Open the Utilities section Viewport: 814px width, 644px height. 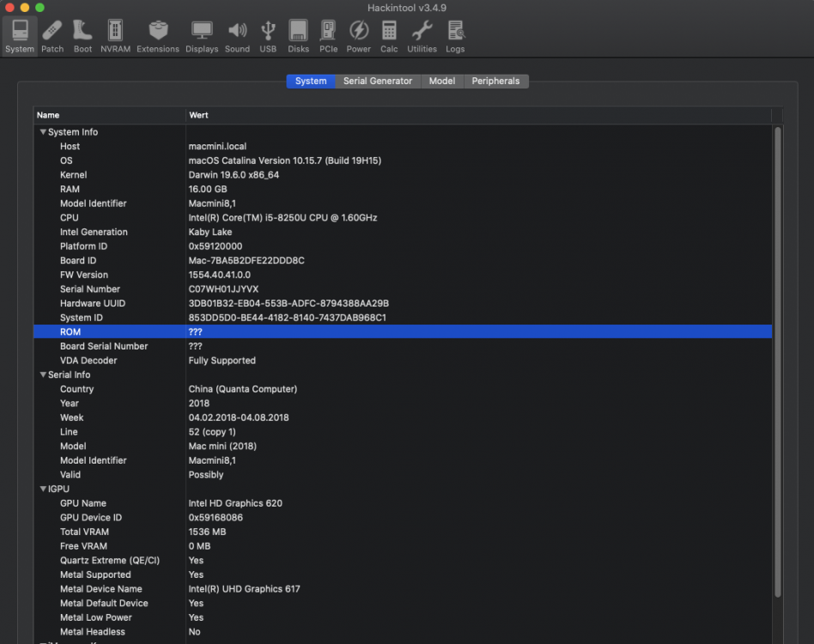(422, 36)
